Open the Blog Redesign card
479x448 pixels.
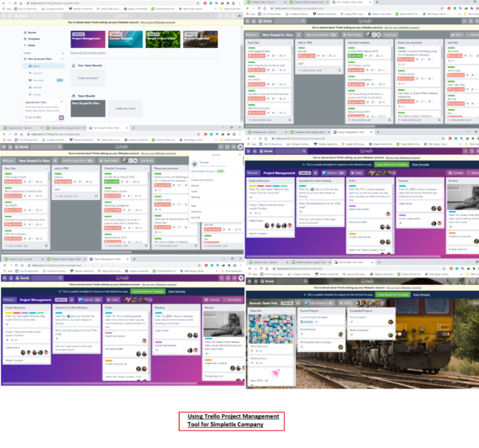click(321, 332)
